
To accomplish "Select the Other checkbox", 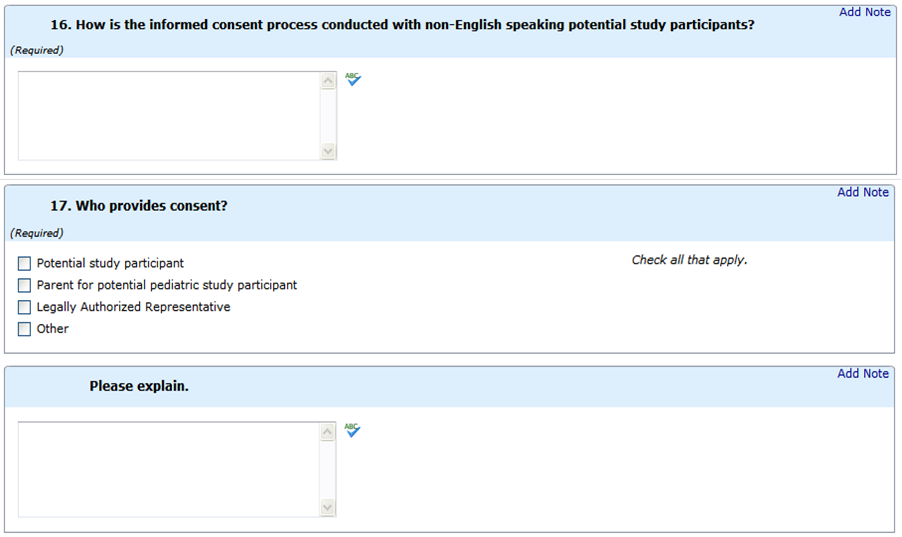I will tap(25, 330).
